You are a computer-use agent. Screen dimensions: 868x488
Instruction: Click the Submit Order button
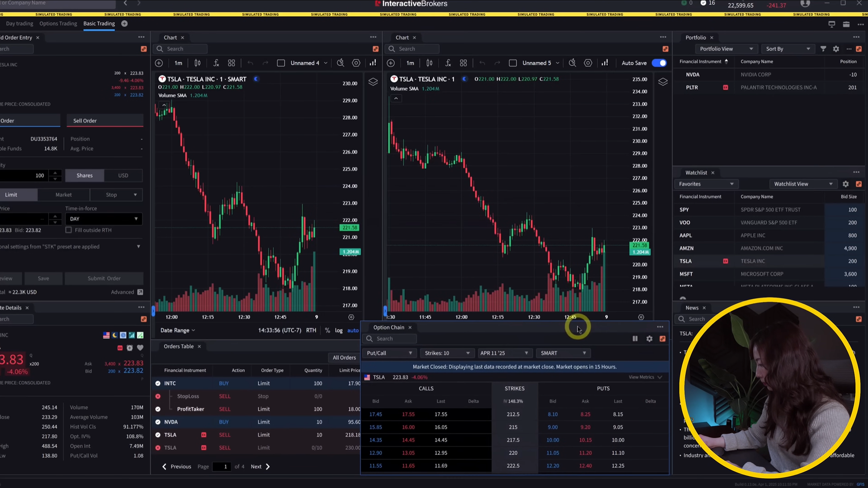pyautogui.click(x=104, y=278)
